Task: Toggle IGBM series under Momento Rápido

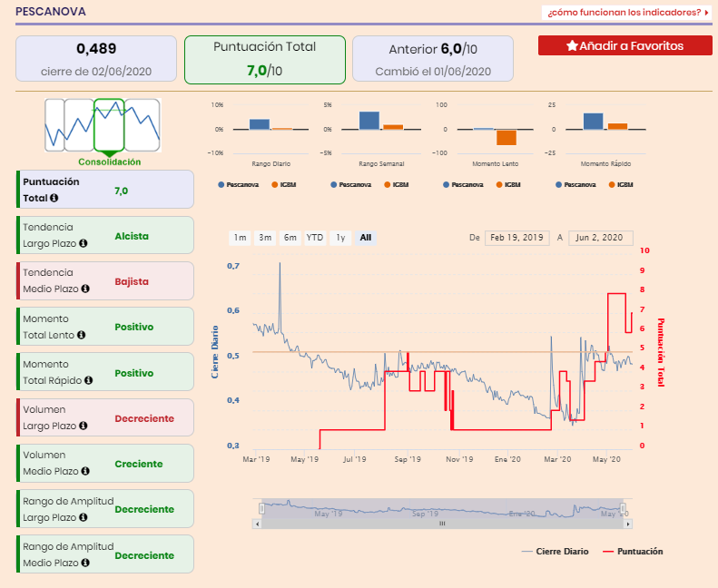Action: [x=621, y=185]
